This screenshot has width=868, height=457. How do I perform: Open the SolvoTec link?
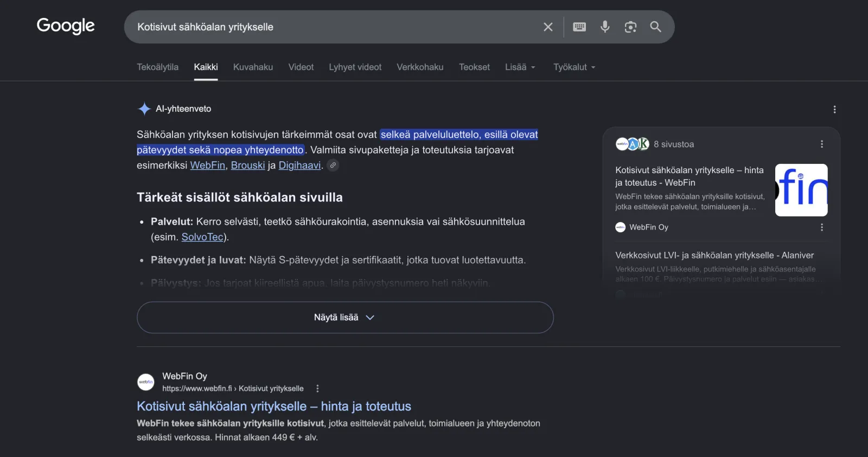click(202, 237)
